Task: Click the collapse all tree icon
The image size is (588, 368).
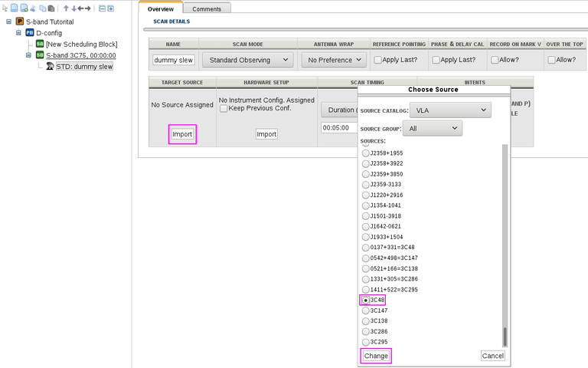Action: pos(102,8)
